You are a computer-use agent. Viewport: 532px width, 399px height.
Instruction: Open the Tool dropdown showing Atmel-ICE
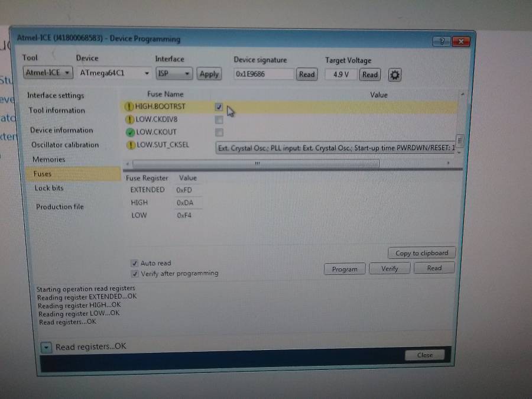48,73
